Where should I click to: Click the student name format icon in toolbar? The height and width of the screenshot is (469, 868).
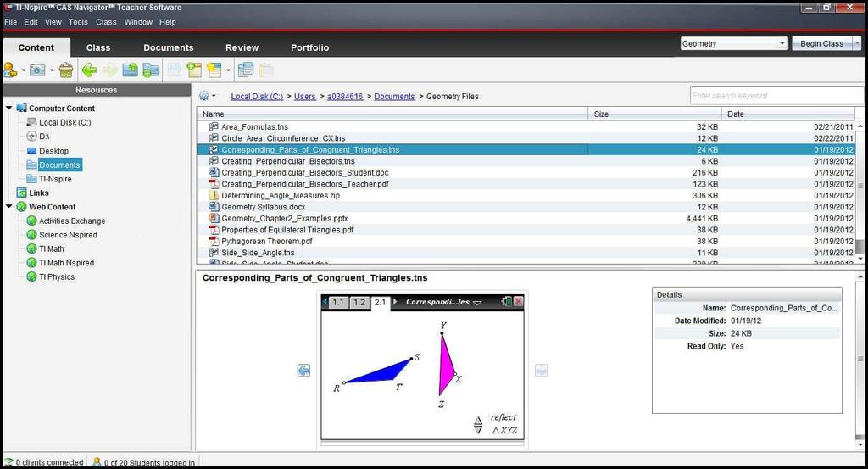(10, 70)
